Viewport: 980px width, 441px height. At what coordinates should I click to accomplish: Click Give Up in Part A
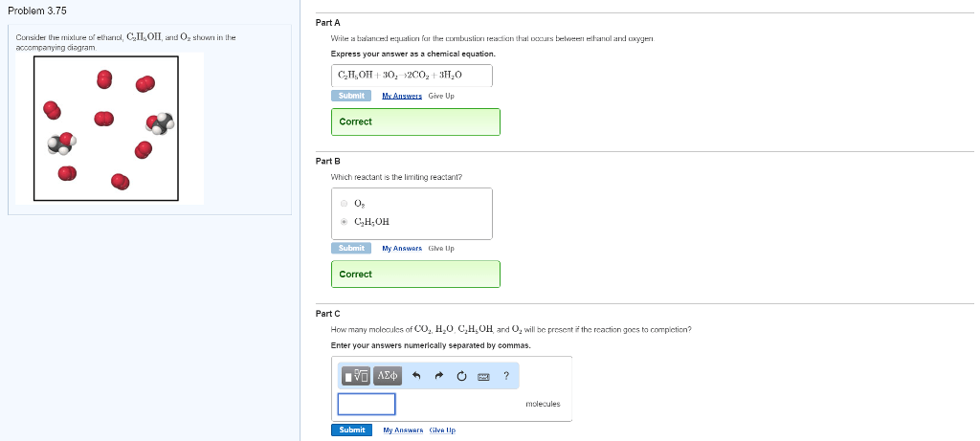[x=441, y=97]
